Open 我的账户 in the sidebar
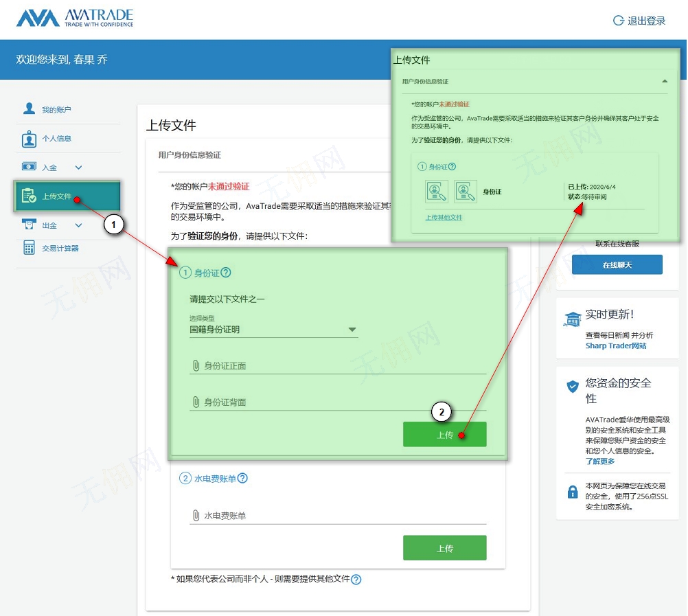This screenshot has height=616, width=688. [56, 110]
